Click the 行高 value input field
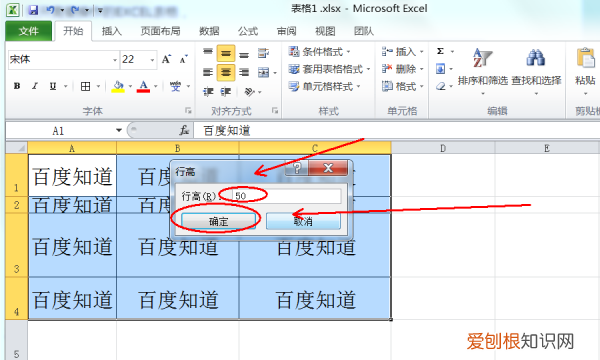This screenshot has height=360, width=600. (x=286, y=196)
